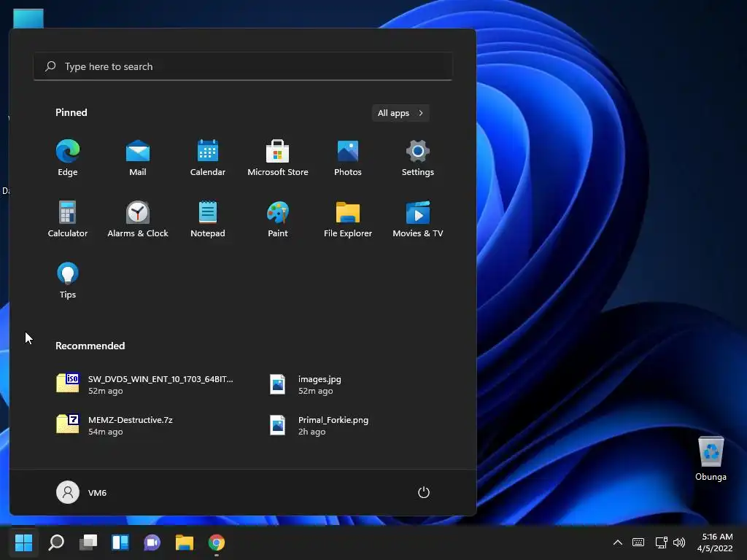Open the Teams Chat taskbar icon

point(152,542)
